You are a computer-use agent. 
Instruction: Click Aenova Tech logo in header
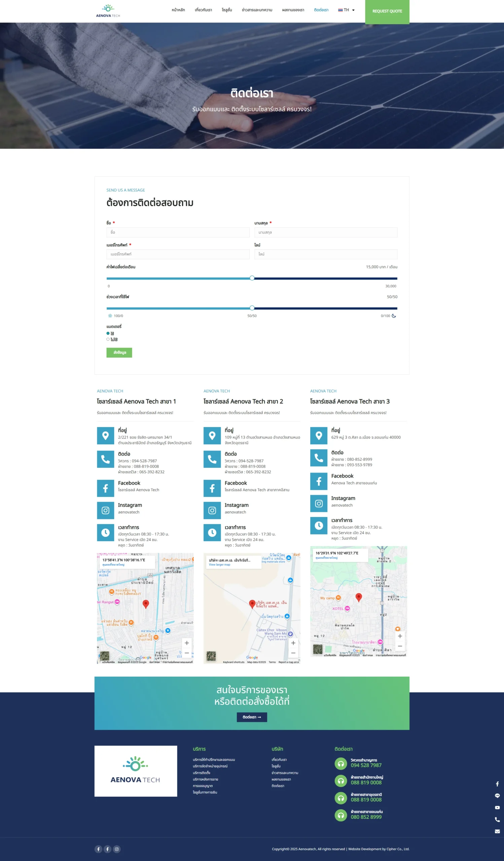click(108, 11)
